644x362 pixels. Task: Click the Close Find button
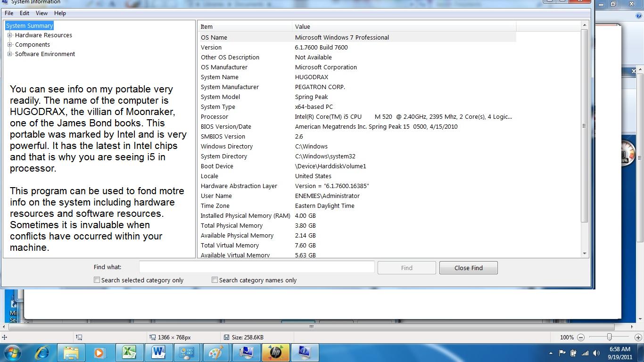pos(468,268)
